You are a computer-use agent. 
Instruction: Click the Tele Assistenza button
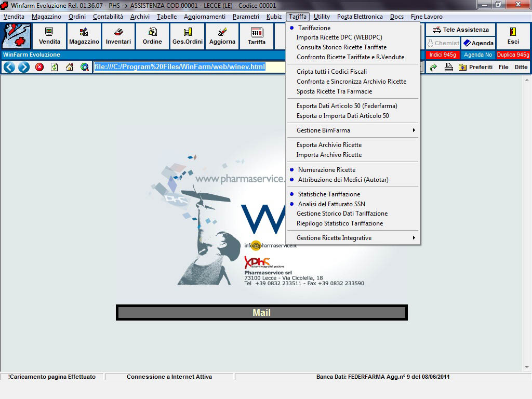click(460, 30)
